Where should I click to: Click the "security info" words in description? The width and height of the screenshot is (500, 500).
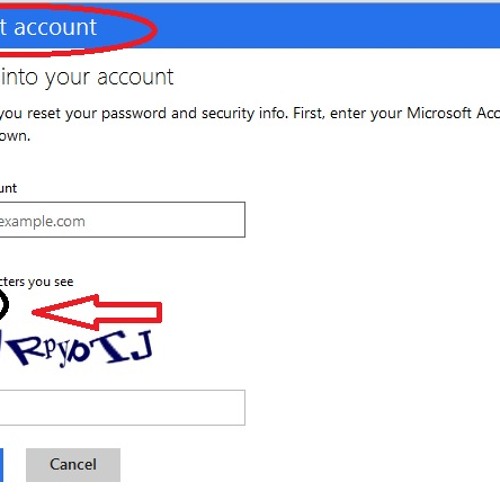coord(244,114)
